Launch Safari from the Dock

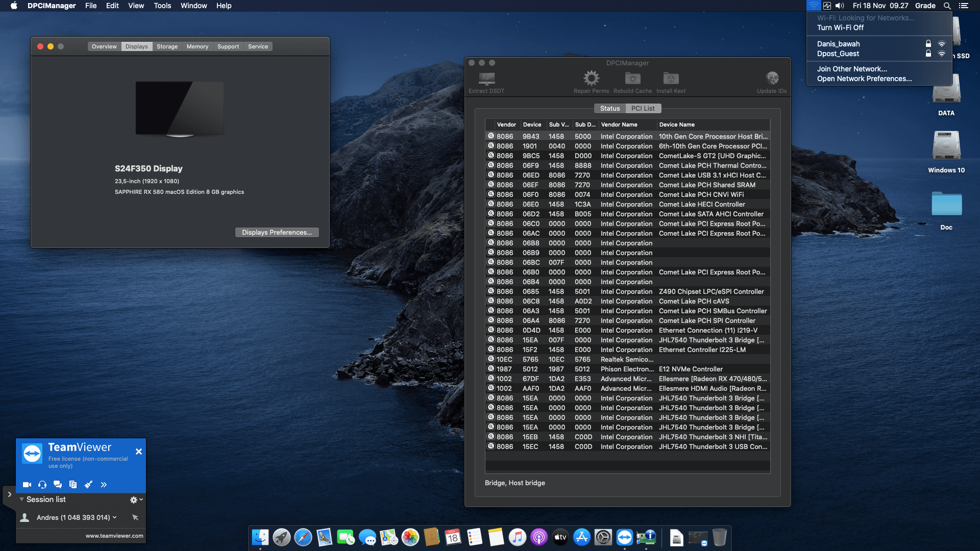point(303,537)
